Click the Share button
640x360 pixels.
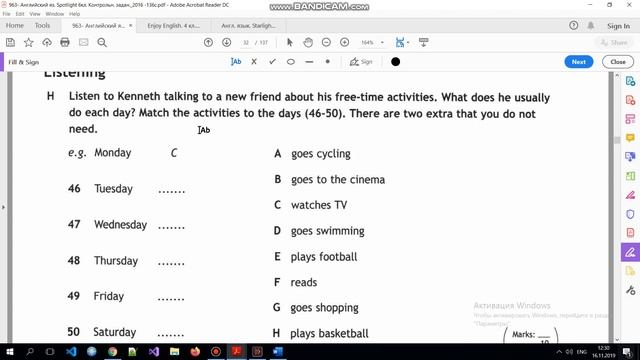pos(614,42)
